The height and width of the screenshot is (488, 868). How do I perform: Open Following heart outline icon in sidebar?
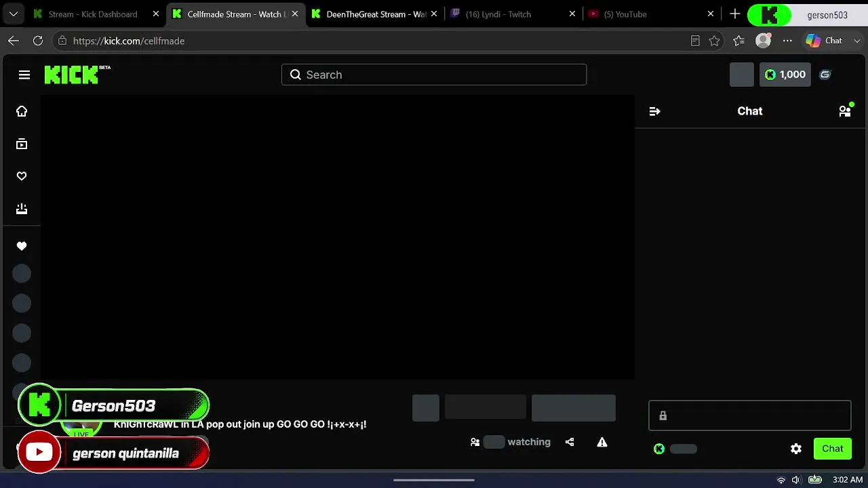coord(22,176)
